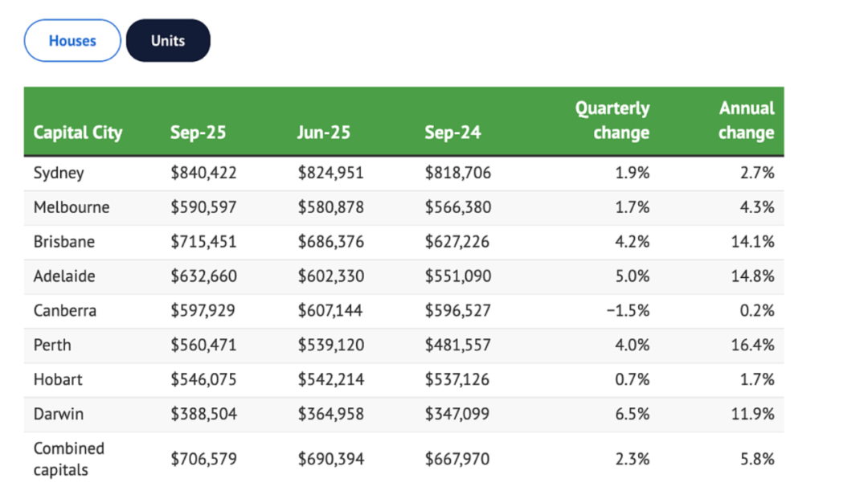Click Perth in the city column
Screen dimensions: 868x503
click(52, 345)
